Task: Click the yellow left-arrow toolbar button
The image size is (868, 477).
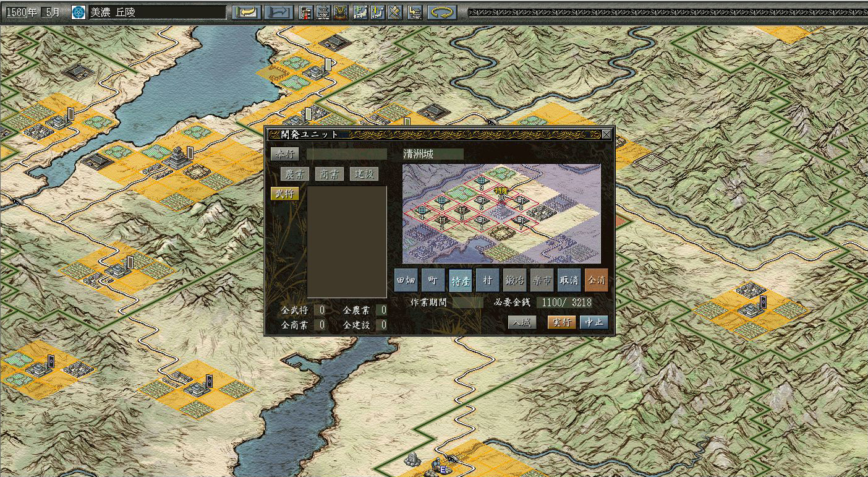Action: click(247, 12)
